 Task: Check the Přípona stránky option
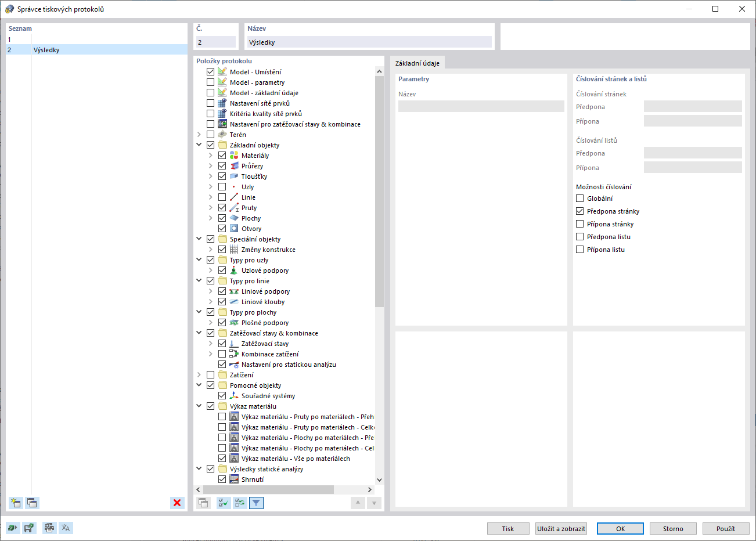click(579, 224)
